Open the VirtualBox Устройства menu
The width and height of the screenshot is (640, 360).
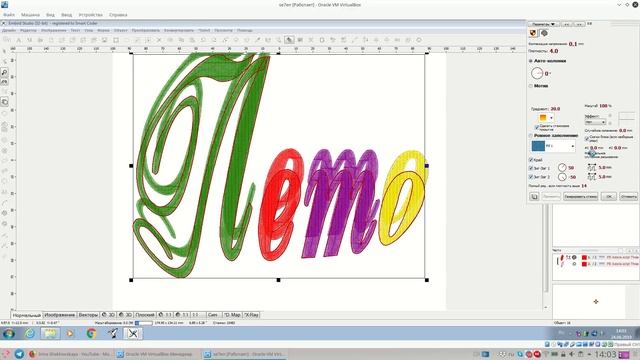91,15
